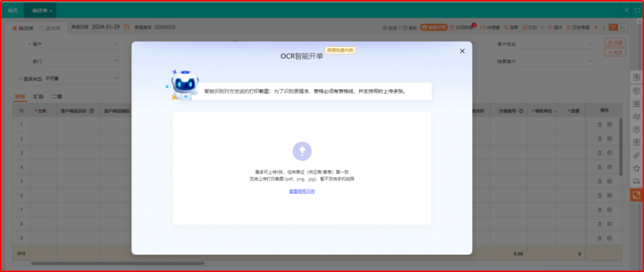Toggle fullscreen icon in top-right corner
644x272 pixels.
(x=637, y=11)
